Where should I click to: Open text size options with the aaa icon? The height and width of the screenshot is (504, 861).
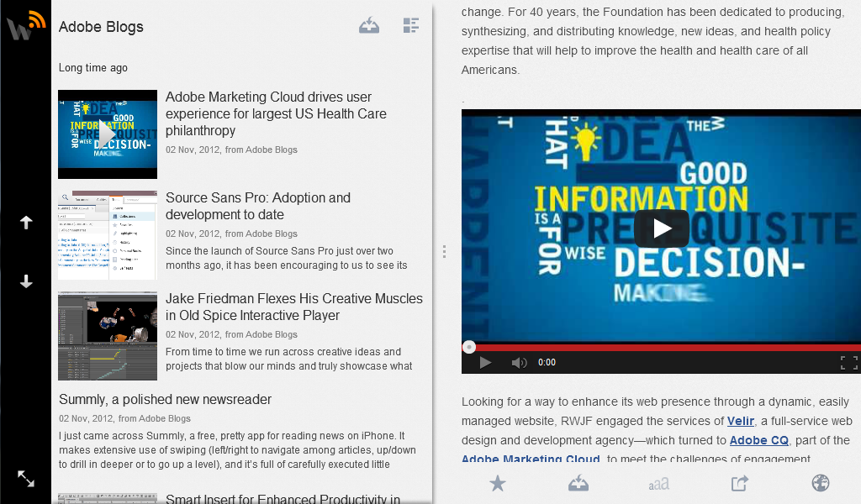(658, 484)
